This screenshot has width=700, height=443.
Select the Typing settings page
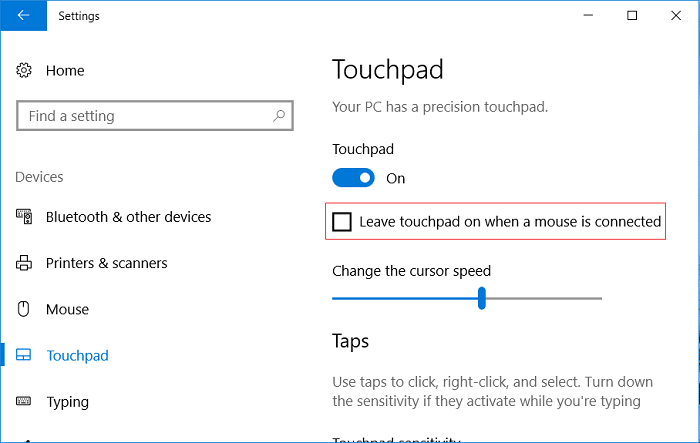pos(67,402)
